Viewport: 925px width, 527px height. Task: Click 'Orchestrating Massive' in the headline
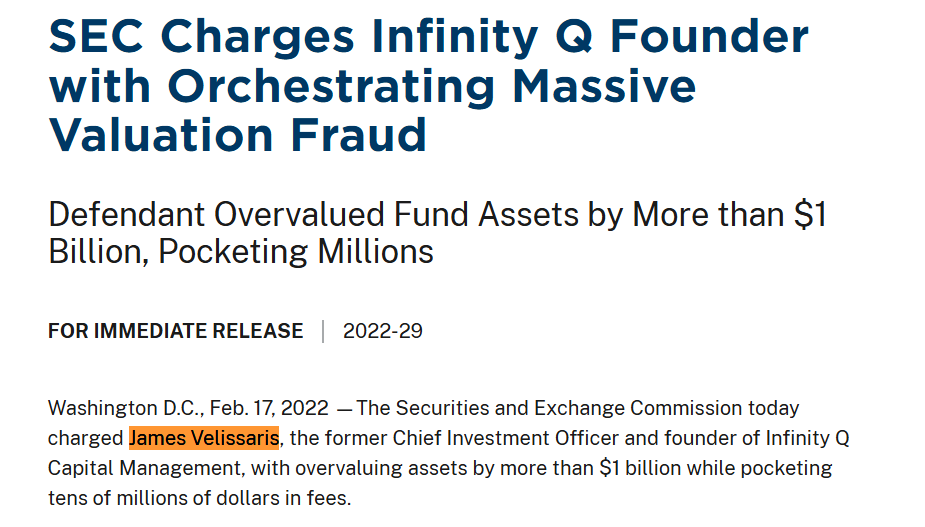[x=432, y=86]
